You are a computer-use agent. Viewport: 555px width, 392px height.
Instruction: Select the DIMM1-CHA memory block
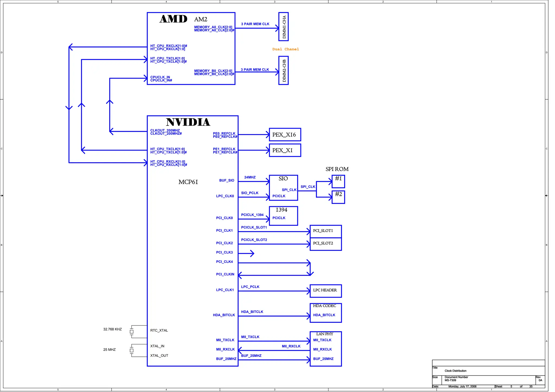click(283, 27)
